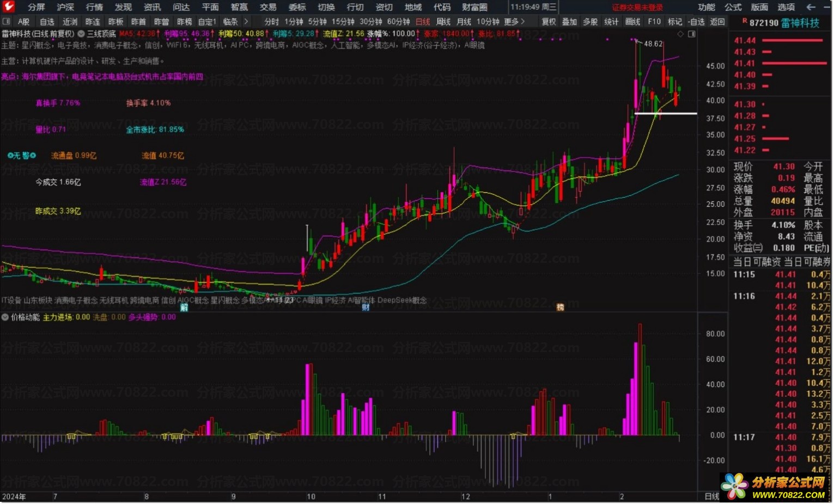Screen dimensions: 834x504
Task: Switch chart to 分时 view
Action: pos(271,22)
